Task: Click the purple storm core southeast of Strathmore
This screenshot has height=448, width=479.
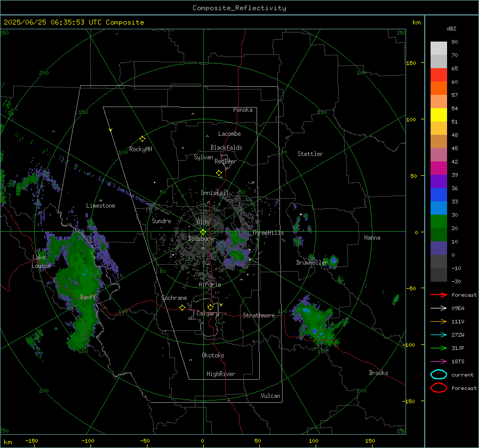Action: pos(315,331)
